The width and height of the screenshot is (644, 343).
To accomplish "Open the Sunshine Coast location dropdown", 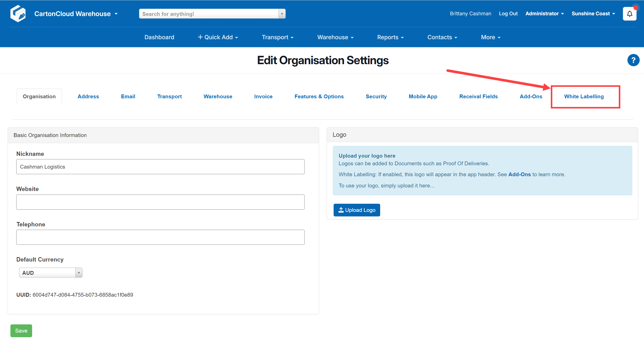I will [x=593, y=13].
